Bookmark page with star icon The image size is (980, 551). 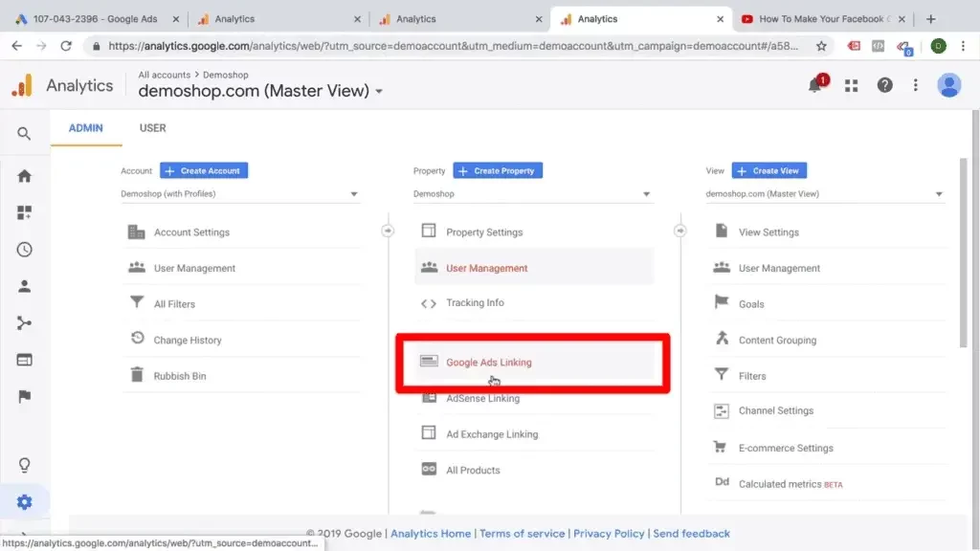pos(821,46)
